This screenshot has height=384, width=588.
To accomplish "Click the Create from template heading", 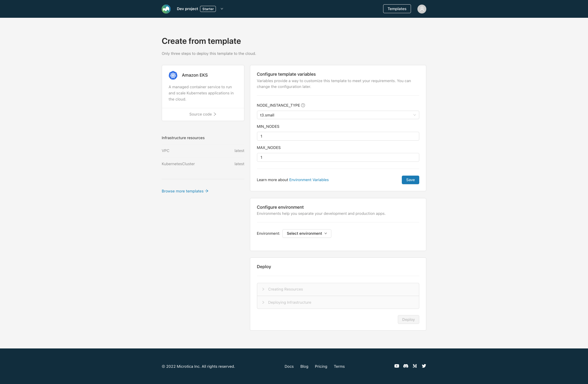I will (201, 41).
